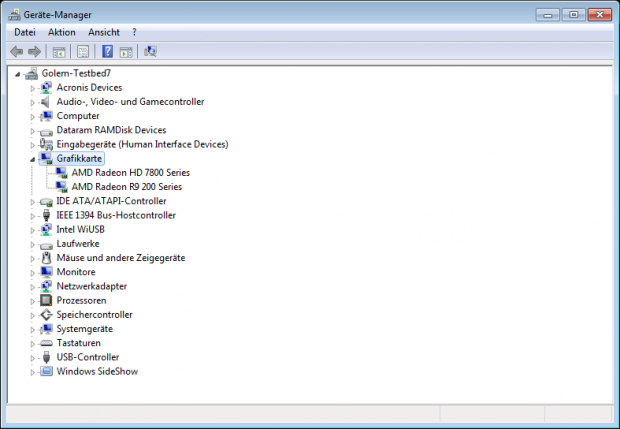The height and width of the screenshot is (429, 620).
Task: Click the Prozessoren device icon
Action: [x=46, y=300]
